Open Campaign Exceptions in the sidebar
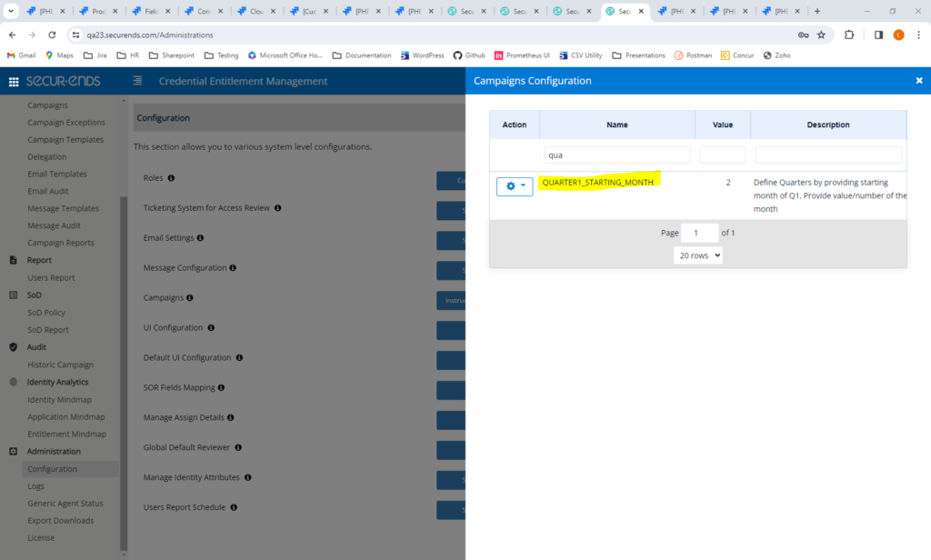 click(65, 123)
